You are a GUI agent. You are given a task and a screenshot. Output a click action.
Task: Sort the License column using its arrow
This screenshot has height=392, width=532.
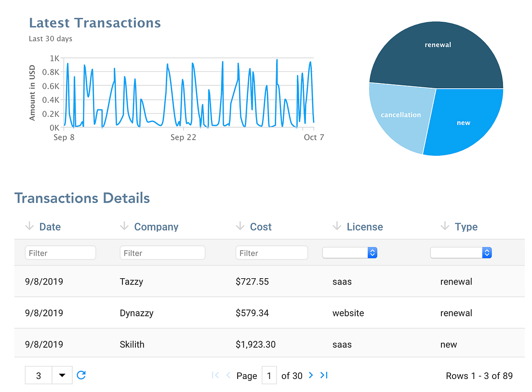coord(337,227)
